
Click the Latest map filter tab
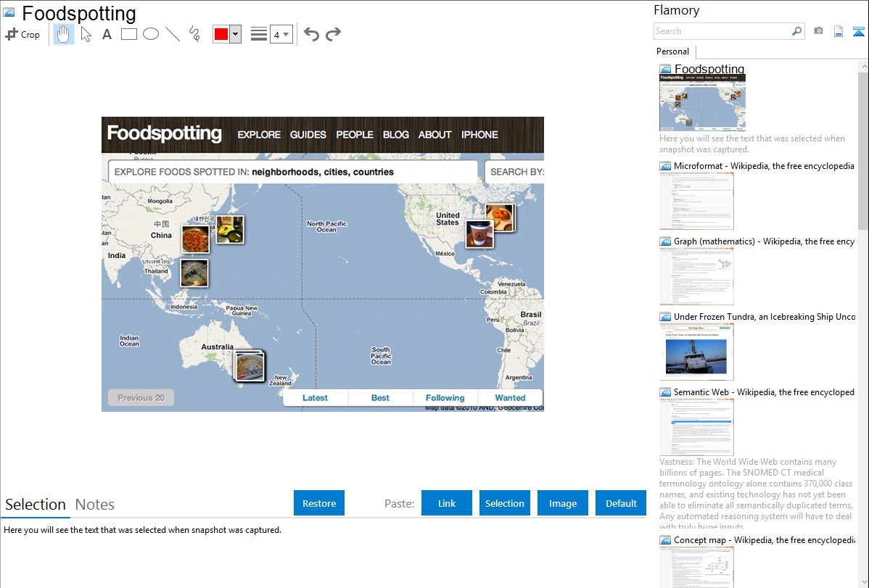(x=316, y=398)
